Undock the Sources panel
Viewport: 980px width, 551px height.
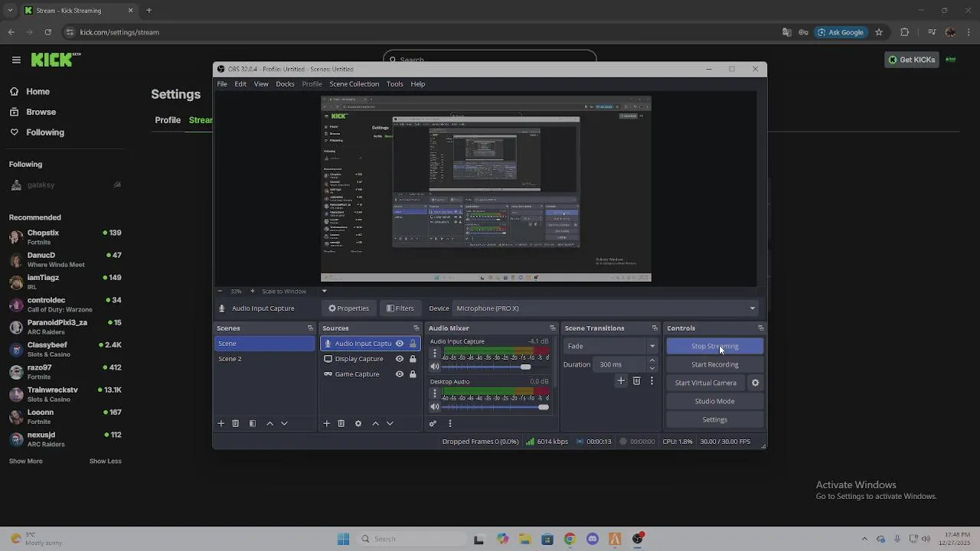click(x=416, y=328)
